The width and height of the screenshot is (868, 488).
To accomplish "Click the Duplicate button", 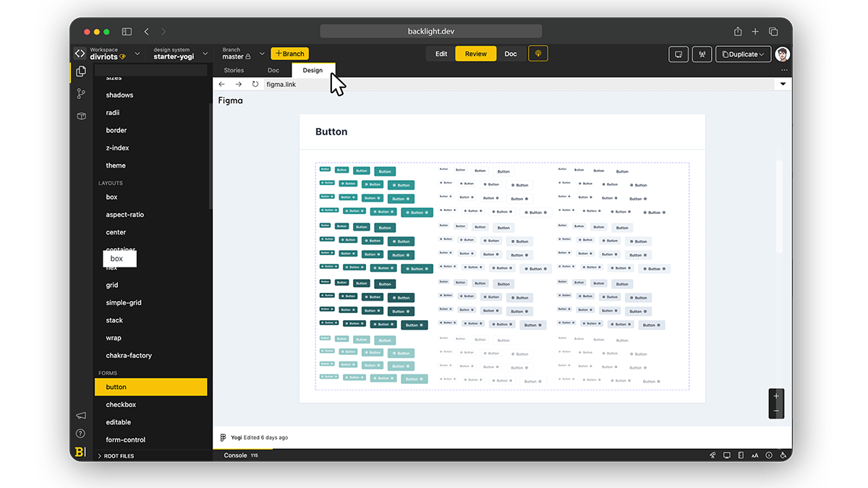I will coord(742,54).
